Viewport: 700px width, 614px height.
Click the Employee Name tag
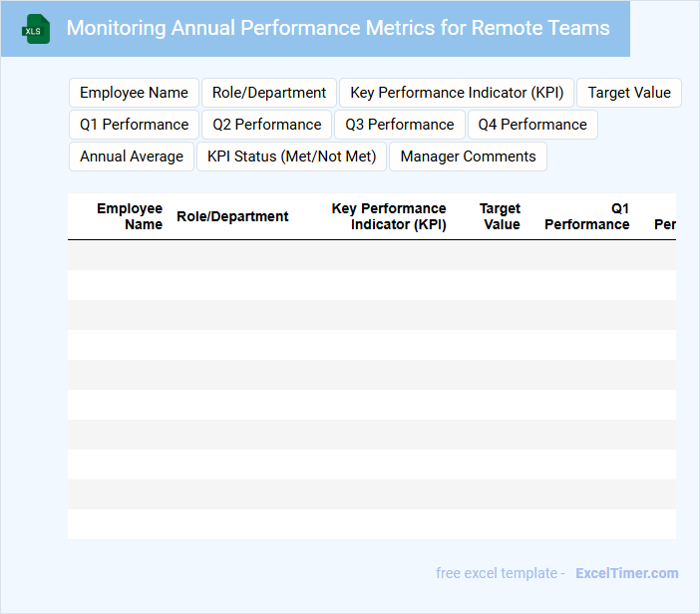[x=134, y=93]
